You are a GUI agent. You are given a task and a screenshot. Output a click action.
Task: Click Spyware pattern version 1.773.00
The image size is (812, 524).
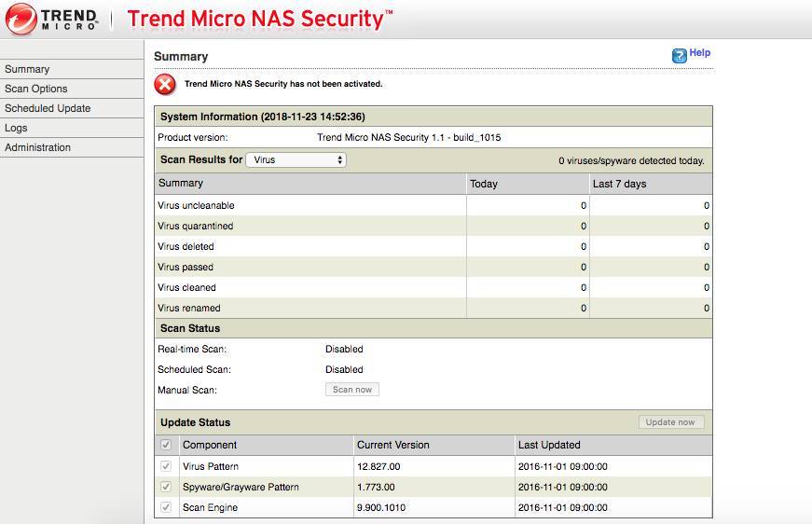376,488
